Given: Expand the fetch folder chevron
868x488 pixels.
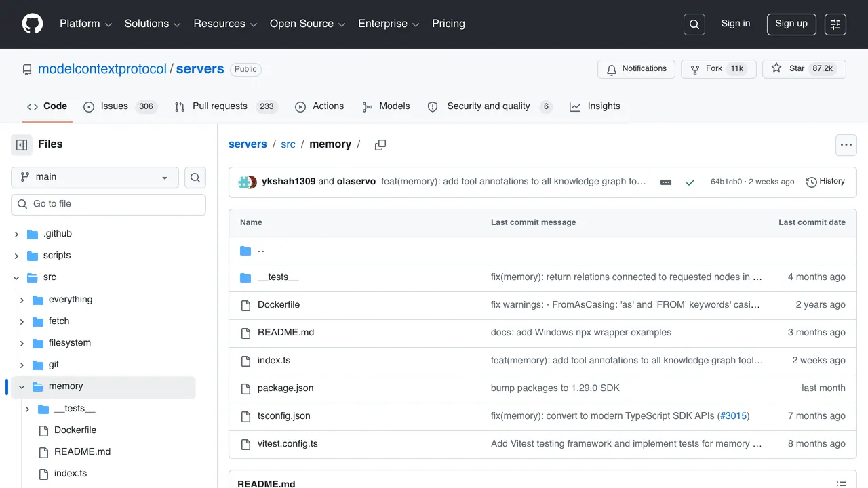Looking at the screenshot, I should pos(22,322).
